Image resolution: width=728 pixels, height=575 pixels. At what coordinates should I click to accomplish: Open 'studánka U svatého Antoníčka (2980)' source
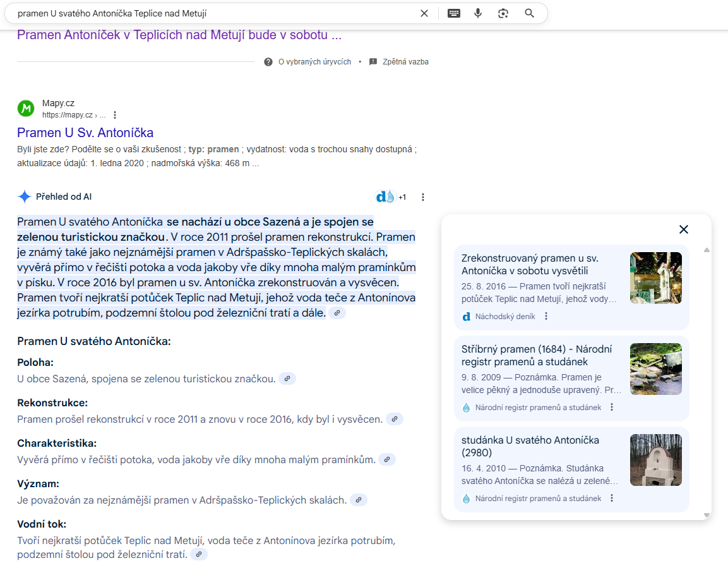click(x=530, y=446)
